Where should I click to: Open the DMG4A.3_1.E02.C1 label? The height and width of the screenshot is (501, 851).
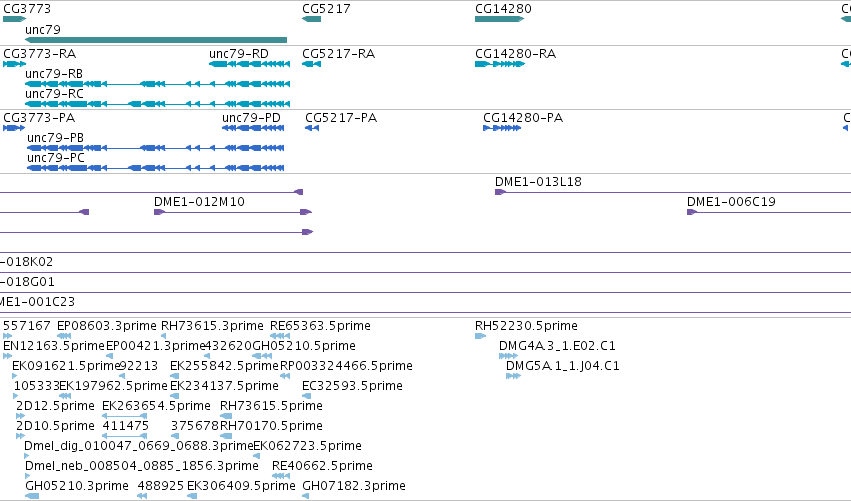pos(557,346)
